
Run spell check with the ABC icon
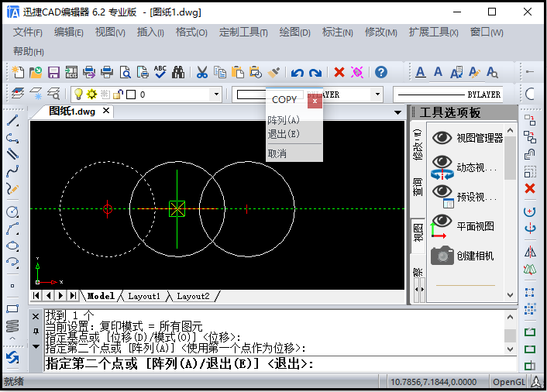(160, 72)
